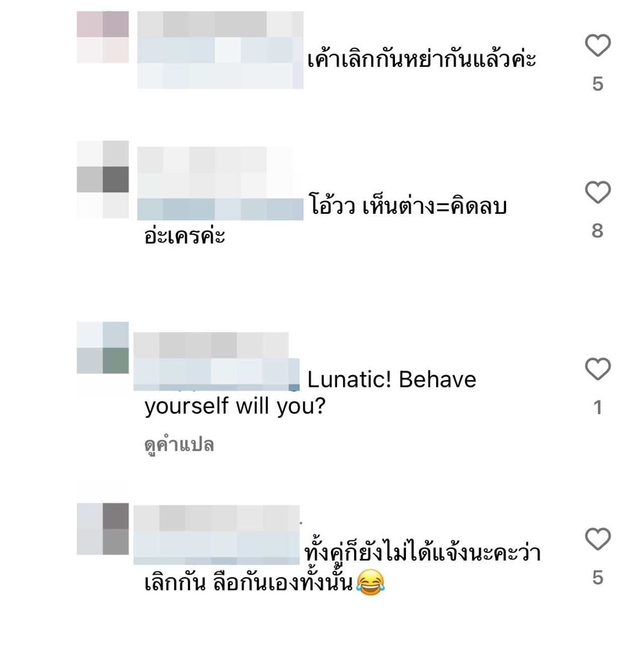The image size is (644, 651).
Task: Open avatar of 'ทั้งคู่ก็ยังไม่ได้แจ้ง' commenter
Action: click(x=103, y=529)
